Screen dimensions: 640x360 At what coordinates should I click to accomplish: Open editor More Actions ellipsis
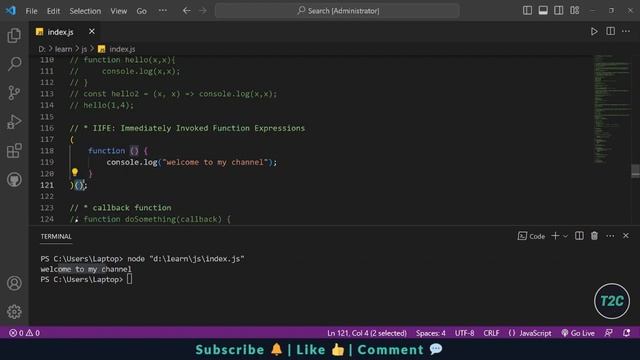pyautogui.click(x=626, y=31)
